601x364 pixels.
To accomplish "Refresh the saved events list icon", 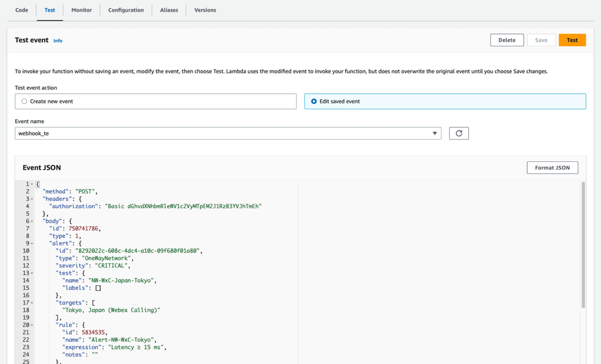I will pyautogui.click(x=459, y=134).
